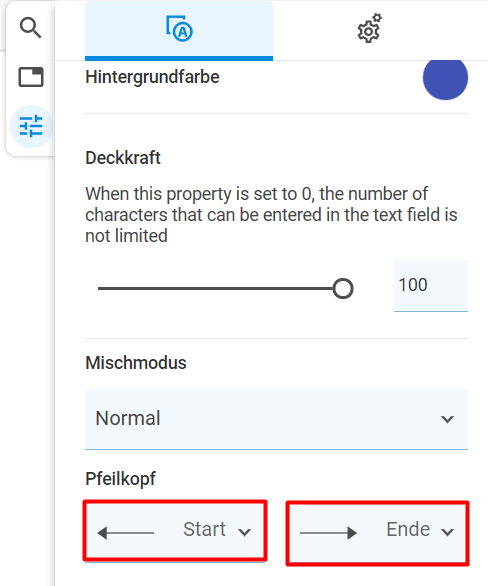Click the Hintergrundfarbe label
Image resolution: width=488 pixels, height=586 pixels.
click(x=152, y=77)
